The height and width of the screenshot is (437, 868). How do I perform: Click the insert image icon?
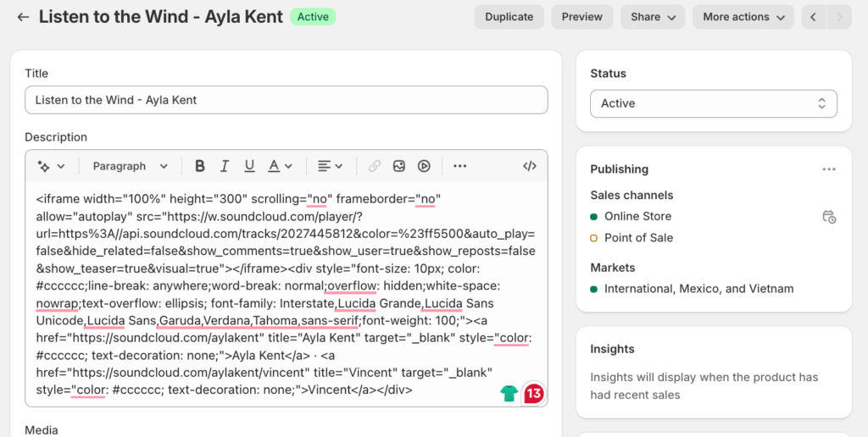pyautogui.click(x=399, y=166)
